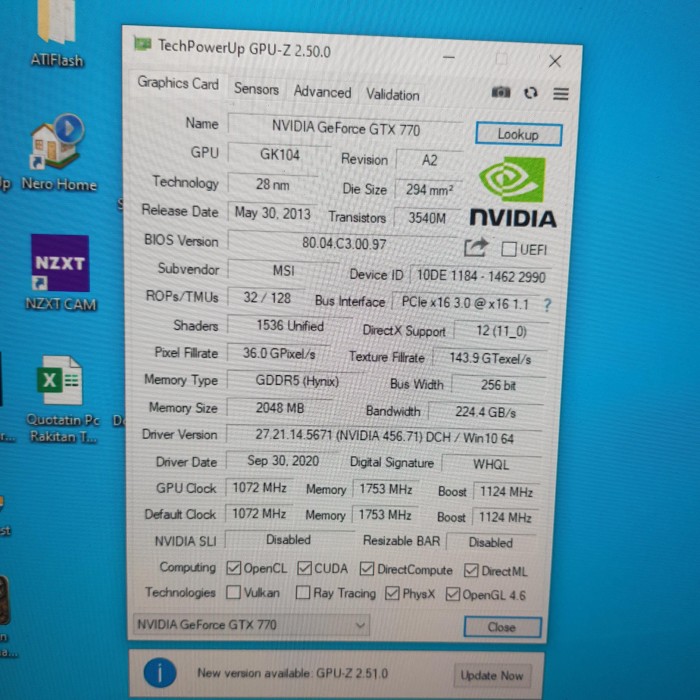
Task: Click the BIOS export share icon
Action: 476,247
